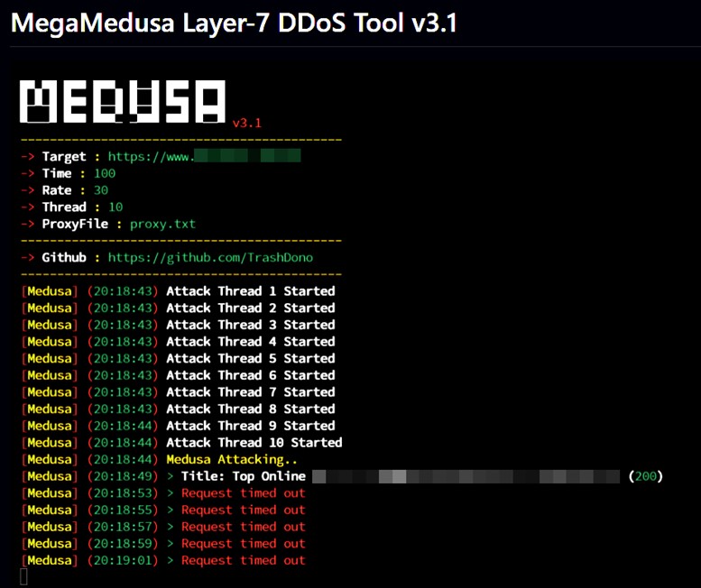Image resolution: width=701 pixels, height=588 pixels.
Task: Click the Time value 100
Action: pos(105,173)
